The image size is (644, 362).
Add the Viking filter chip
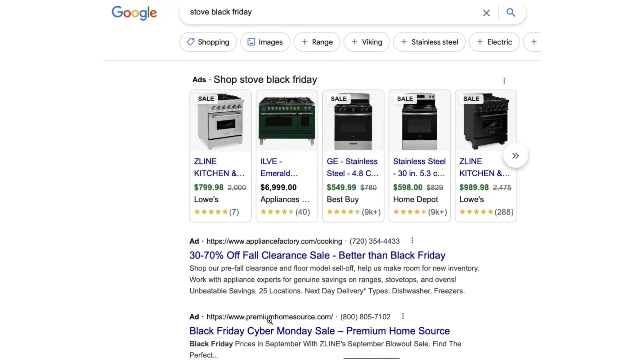(x=366, y=42)
